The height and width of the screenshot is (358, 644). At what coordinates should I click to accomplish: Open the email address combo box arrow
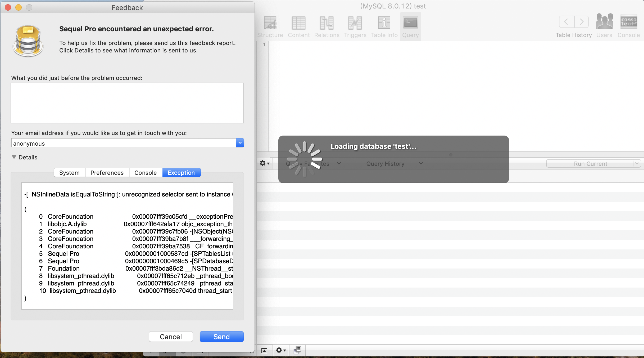[240, 143]
